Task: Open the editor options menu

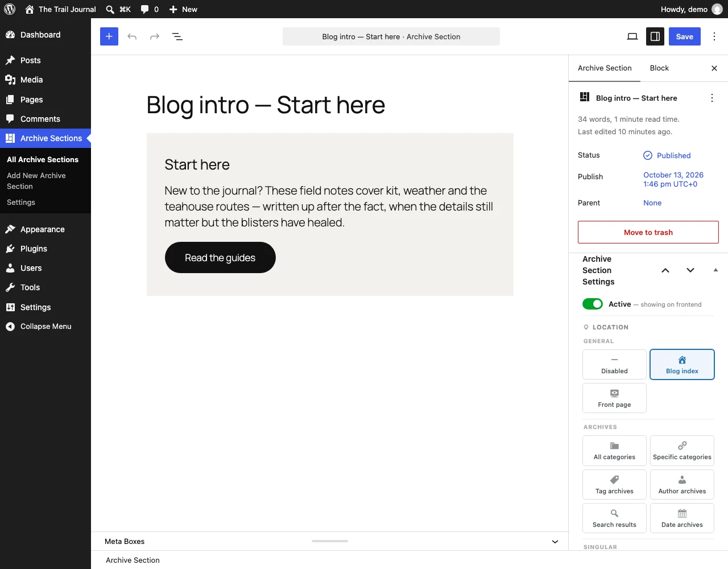Action: pos(714,36)
